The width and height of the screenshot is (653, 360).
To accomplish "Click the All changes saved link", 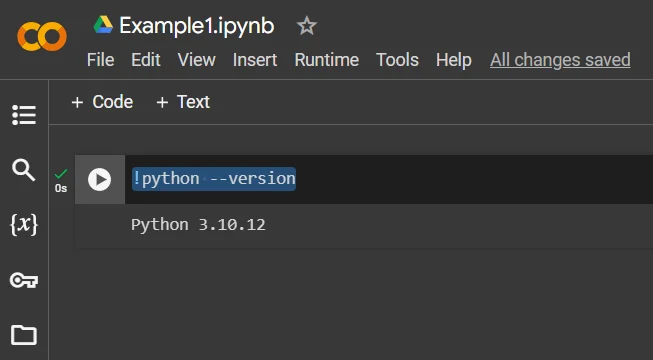I will 560,60.
